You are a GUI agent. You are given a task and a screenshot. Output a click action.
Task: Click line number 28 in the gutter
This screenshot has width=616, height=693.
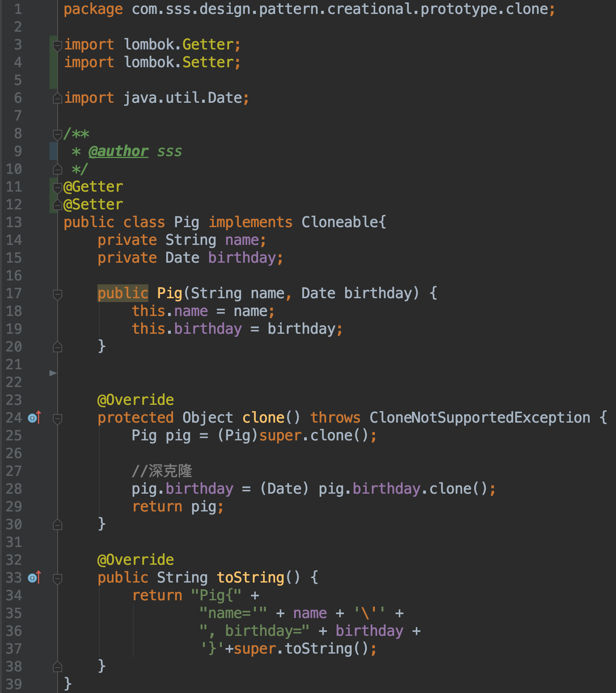tap(14, 489)
